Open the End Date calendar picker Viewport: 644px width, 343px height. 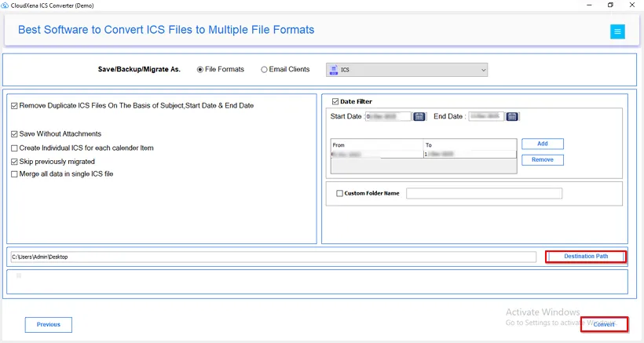(512, 116)
